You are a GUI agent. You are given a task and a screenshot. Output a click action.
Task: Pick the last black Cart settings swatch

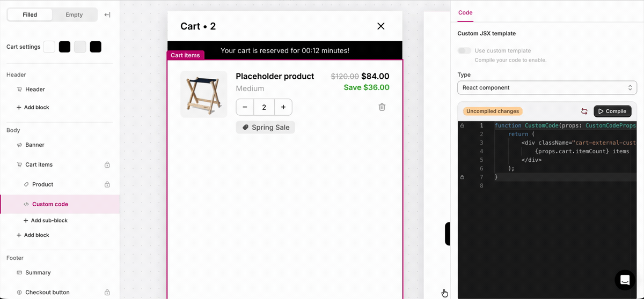(96, 47)
